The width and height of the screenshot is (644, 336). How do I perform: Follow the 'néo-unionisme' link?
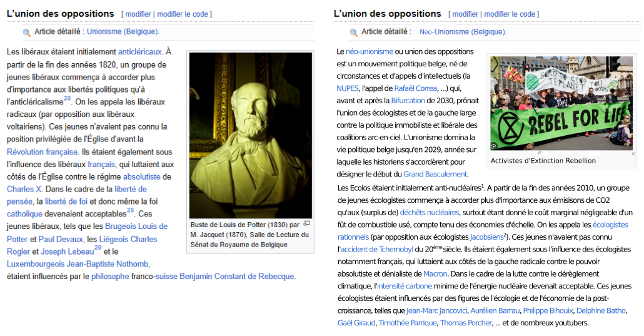[370, 51]
